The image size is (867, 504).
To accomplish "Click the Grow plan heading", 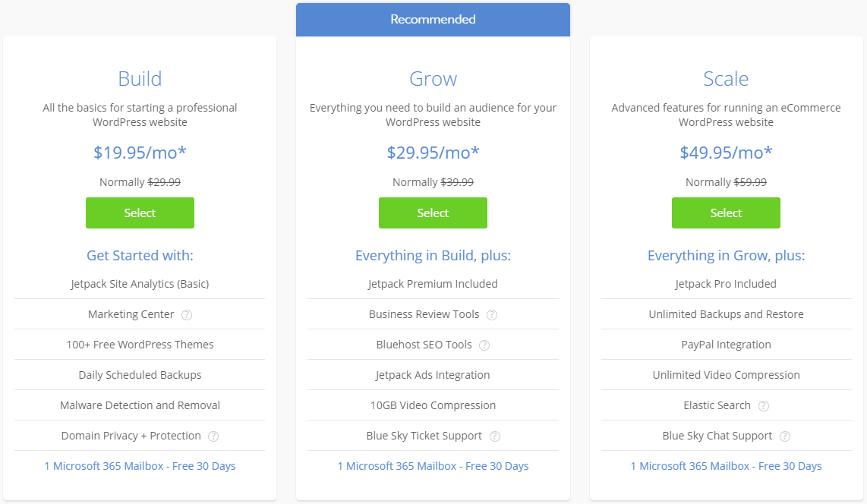I will click(433, 79).
